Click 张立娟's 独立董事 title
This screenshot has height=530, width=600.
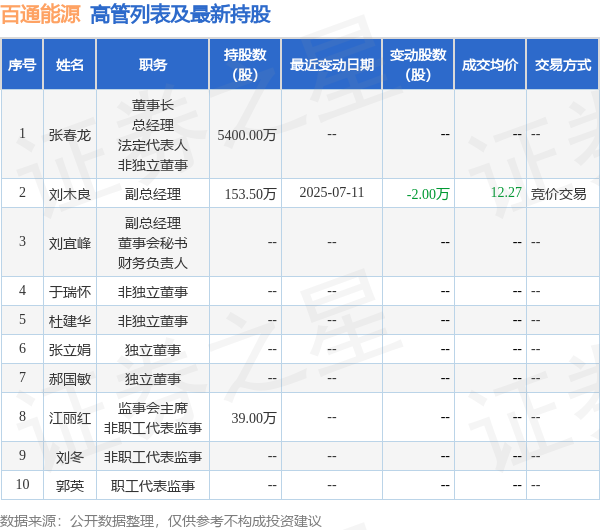(x=153, y=350)
